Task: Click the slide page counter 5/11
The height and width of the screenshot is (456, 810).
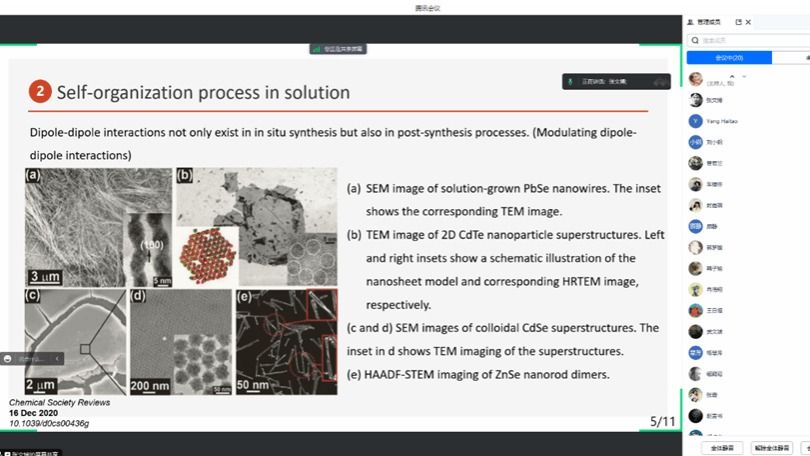Action: click(661, 421)
